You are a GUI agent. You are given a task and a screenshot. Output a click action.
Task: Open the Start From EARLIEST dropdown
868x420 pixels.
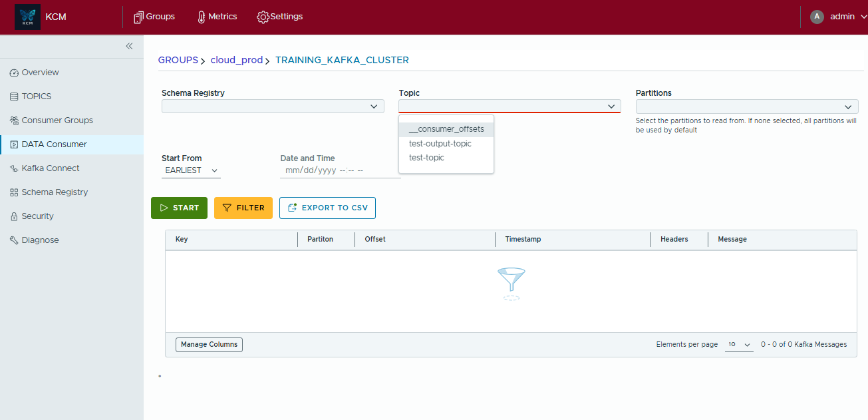point(191,170)
